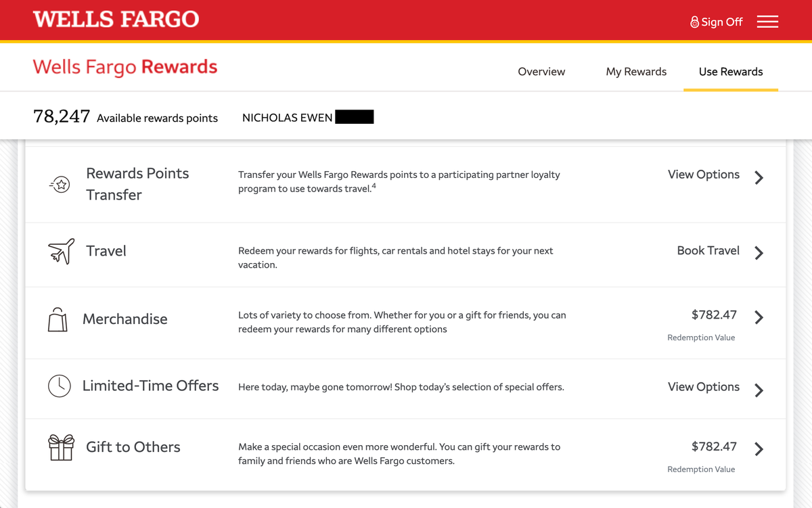Click View Options for Limited-Time Offers

point(703,386)
